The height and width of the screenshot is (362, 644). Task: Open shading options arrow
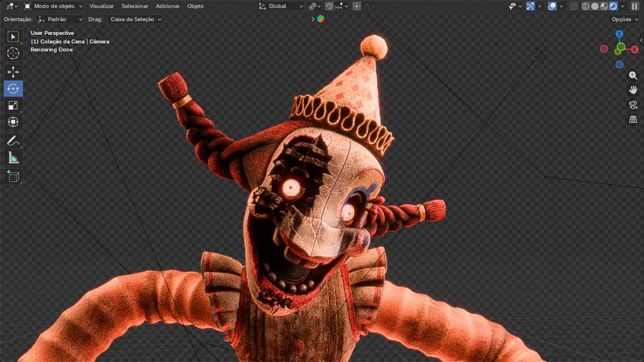pyautogui.click(x=623, y=6)
